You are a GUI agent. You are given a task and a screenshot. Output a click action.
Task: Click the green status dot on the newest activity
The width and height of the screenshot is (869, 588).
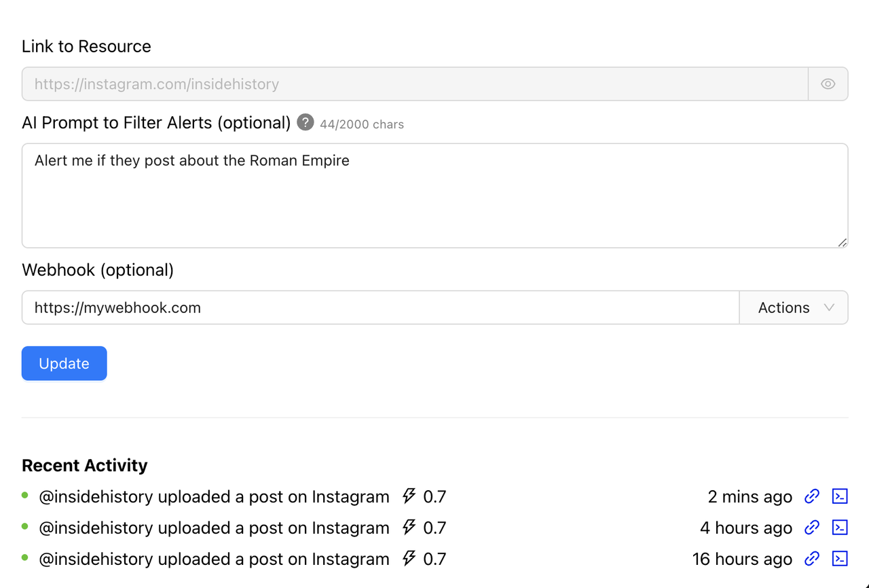coord(25,495)
